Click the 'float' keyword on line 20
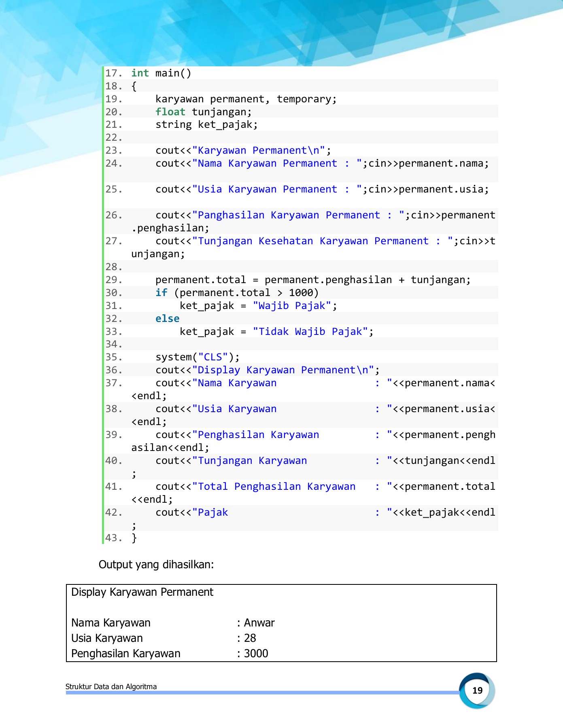563x728 pixels. point(170,112)
